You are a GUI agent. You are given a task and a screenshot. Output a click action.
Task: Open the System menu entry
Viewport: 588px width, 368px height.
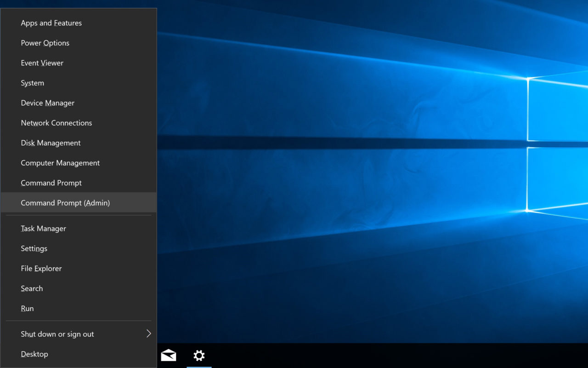pos(33,83)
